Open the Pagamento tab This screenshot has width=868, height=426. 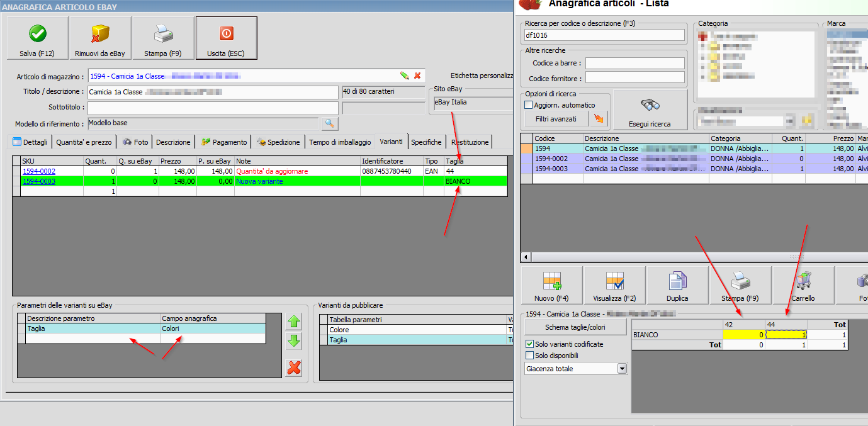[x=224, y=142]
